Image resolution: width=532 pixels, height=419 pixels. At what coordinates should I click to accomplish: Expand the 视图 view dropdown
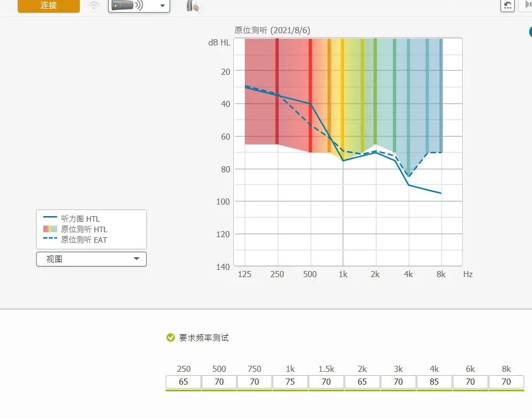pos(91,259)
